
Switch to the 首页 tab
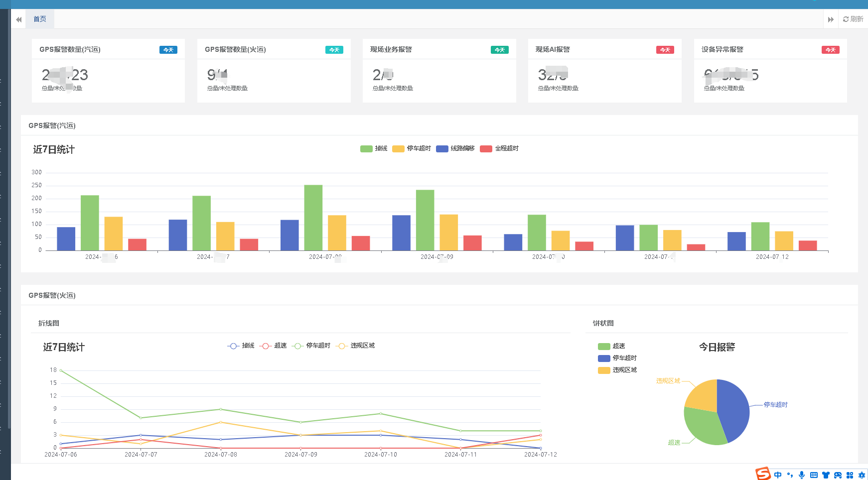40,19
